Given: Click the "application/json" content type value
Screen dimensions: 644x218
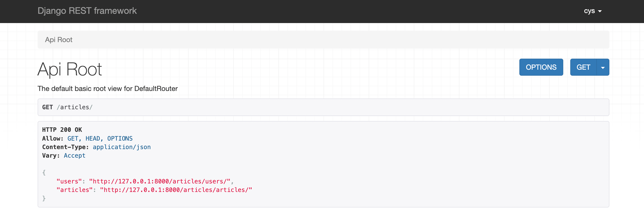Looking at the screenshot, I should click(x=122, y=147).
